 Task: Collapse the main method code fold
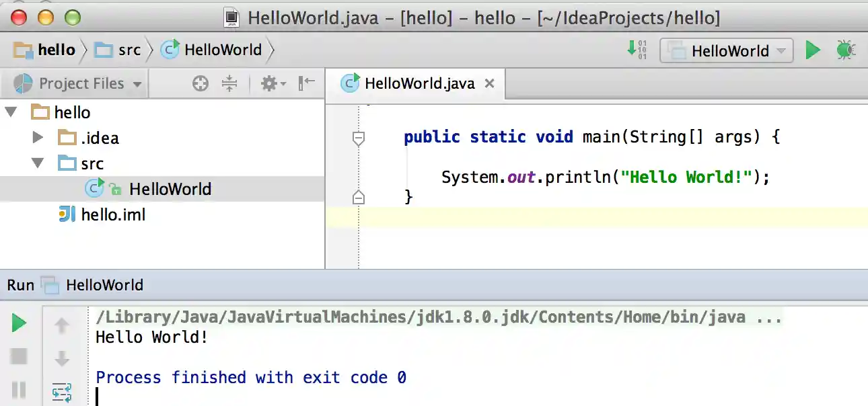359,138
